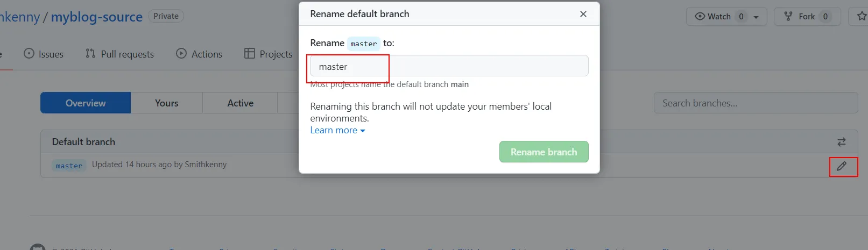Screen dimensions: 868x250
Task: Click the Default branch heading
Action: tap(83, 142)
